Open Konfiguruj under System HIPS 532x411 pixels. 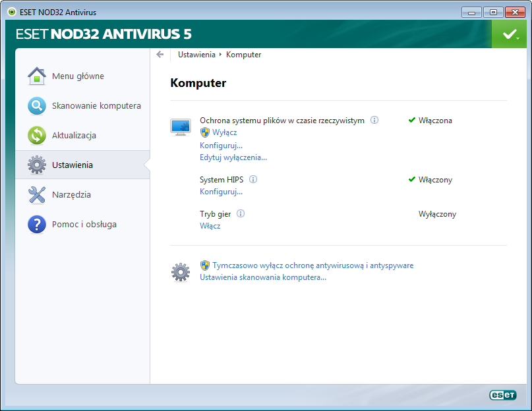(x=222, y=192)
